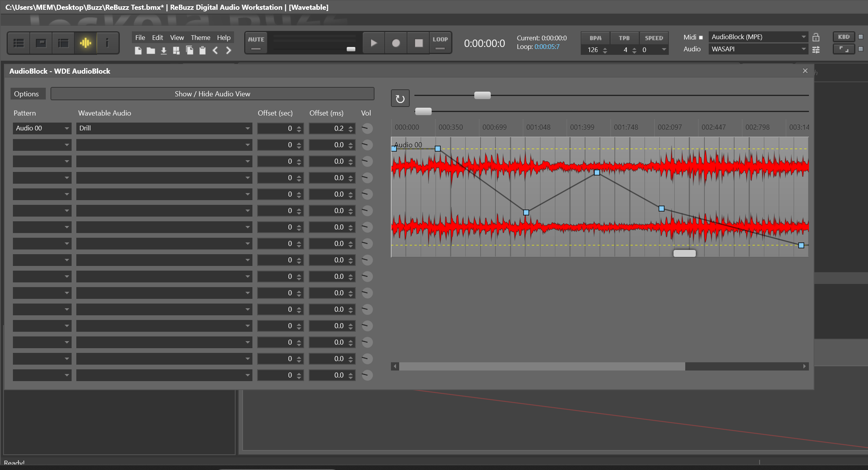Open the File menu

[140, 38]
